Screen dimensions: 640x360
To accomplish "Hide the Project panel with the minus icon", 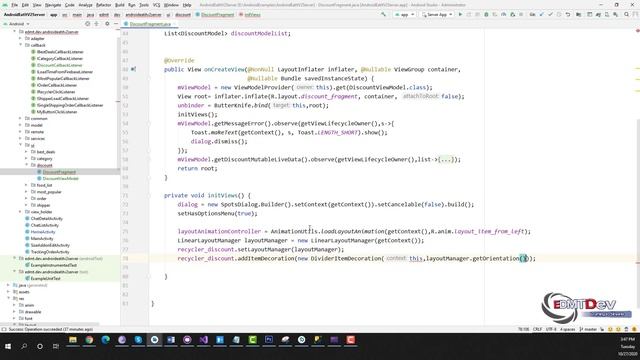I will (116, 24).
